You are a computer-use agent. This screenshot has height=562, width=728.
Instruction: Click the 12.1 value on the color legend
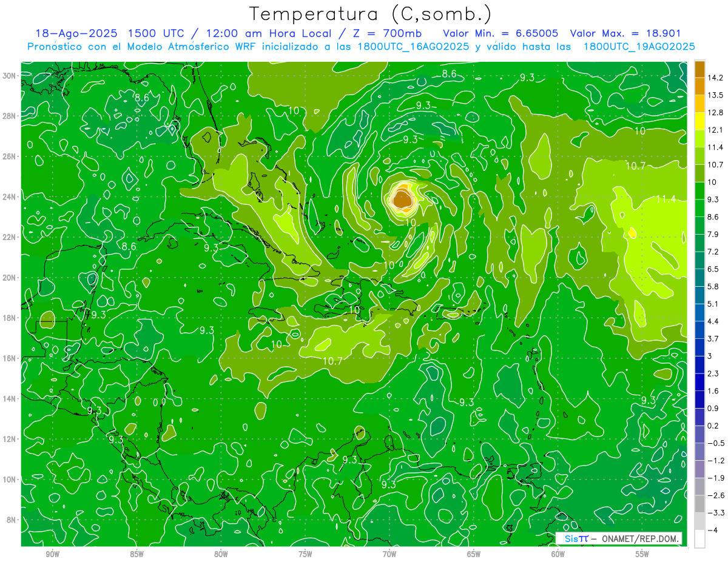click(715, 130)
